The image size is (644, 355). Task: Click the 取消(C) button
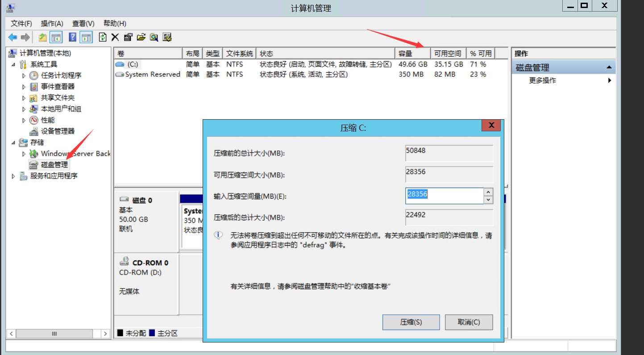[x=468, y=322]
